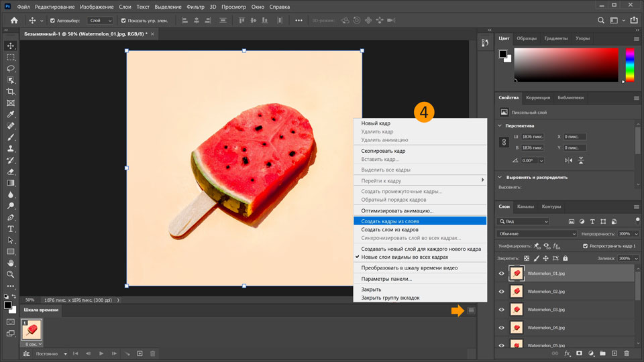The height and width of the screenshot is (362, 644).
Task: Switch to the Каналы tab
Action: point(526,206)
